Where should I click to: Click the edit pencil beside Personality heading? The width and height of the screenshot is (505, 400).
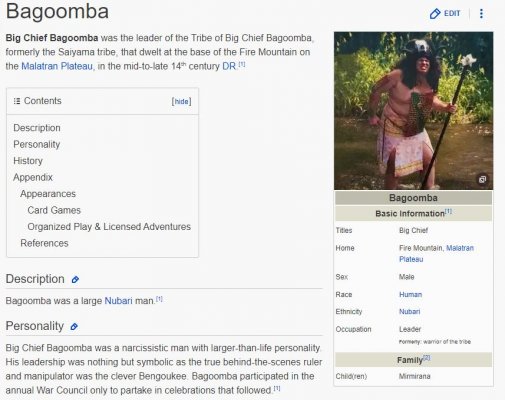pyautogui.click(x=74, y=327)
